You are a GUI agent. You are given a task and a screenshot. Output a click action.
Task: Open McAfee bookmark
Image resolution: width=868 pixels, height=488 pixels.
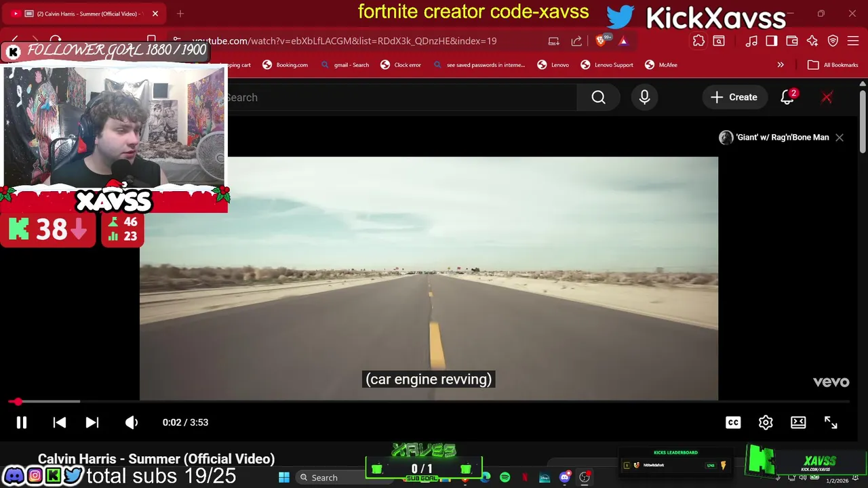point(661,65)
